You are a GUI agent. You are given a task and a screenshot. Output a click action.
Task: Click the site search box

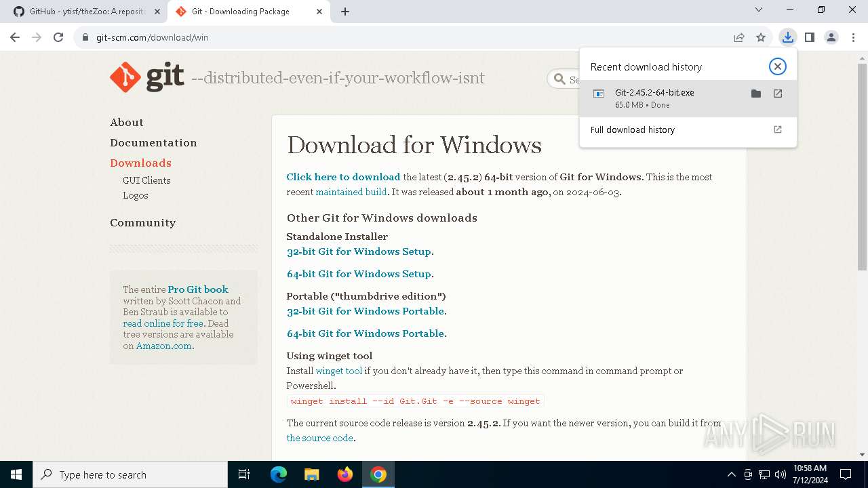[x=564, y=79]
